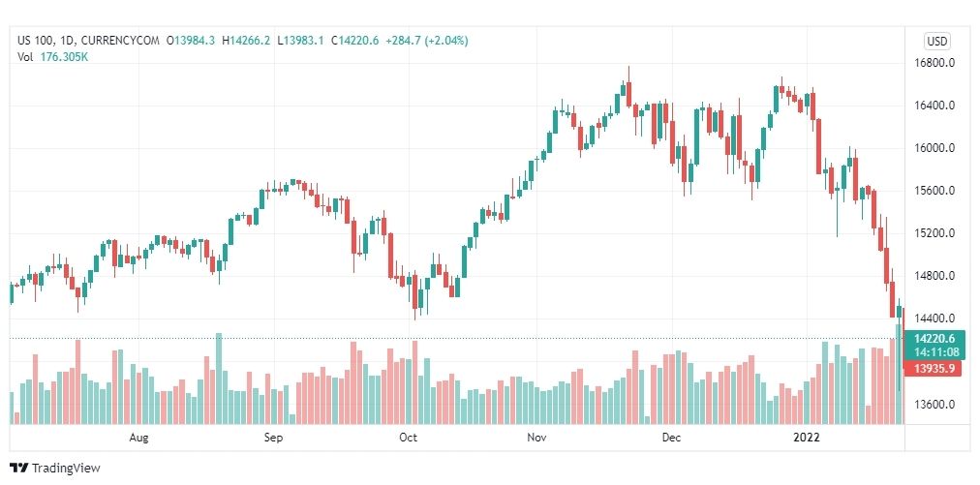The image size is (980, 485).
Task: Click the TradingView wordmark text
Action: tap(66, 468)
